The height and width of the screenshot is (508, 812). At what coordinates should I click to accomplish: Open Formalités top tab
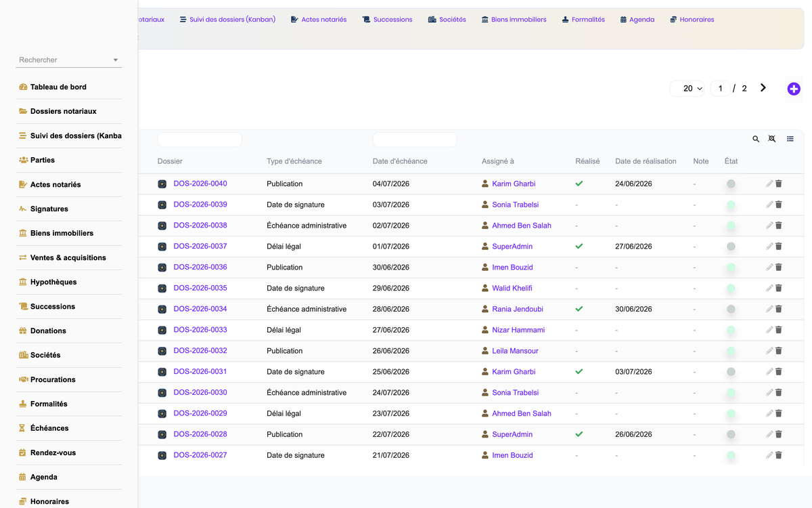click(x=583, y=20)
